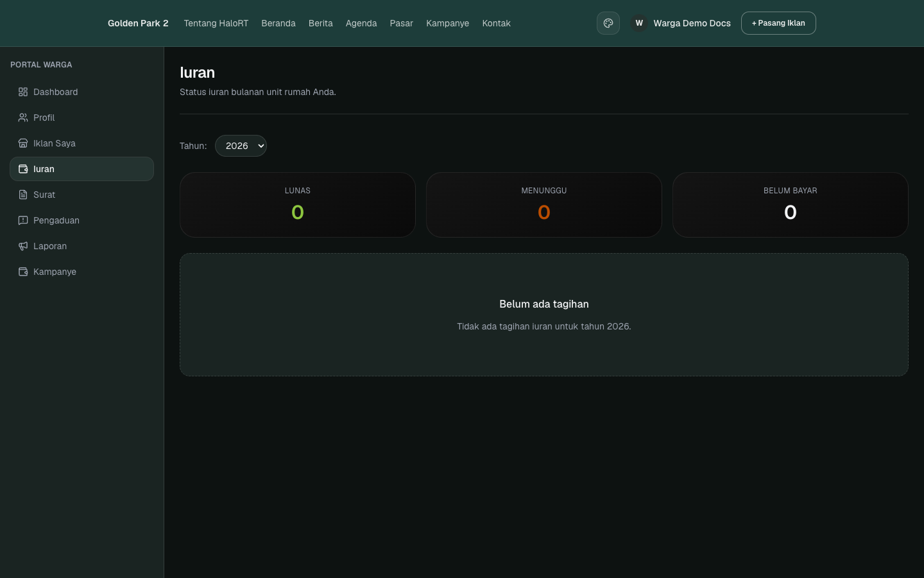The width and height of the screenshot is (924, 578).
Task: Click the Iuran wallet icon
Action: click(x=23, y=169)
